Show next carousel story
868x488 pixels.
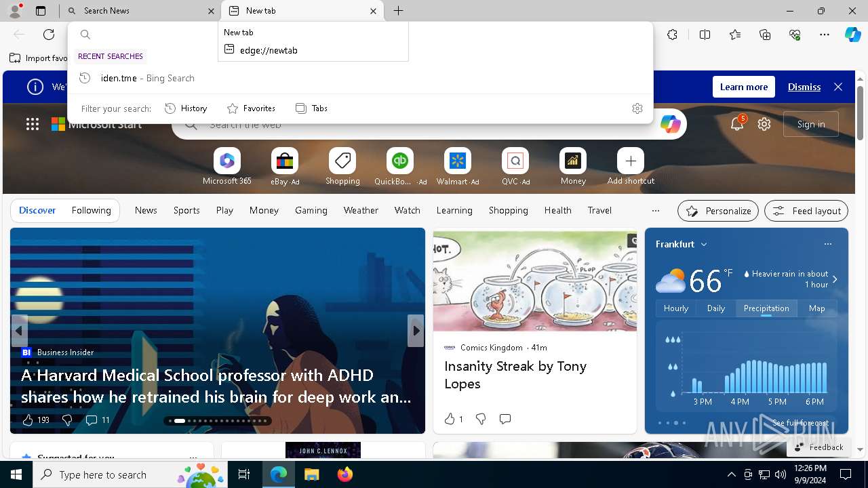[x=416, y=331]
